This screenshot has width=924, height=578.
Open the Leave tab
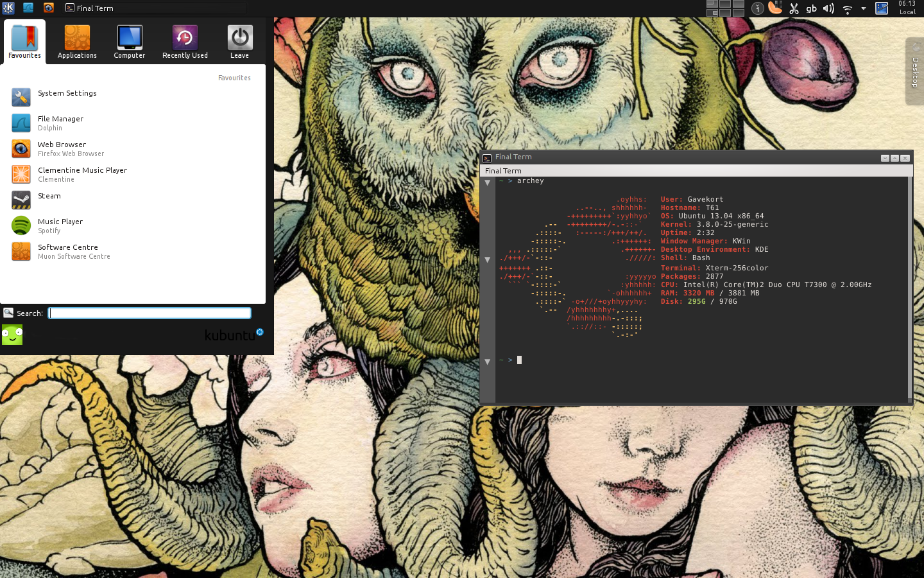click(x=240, y=42)
